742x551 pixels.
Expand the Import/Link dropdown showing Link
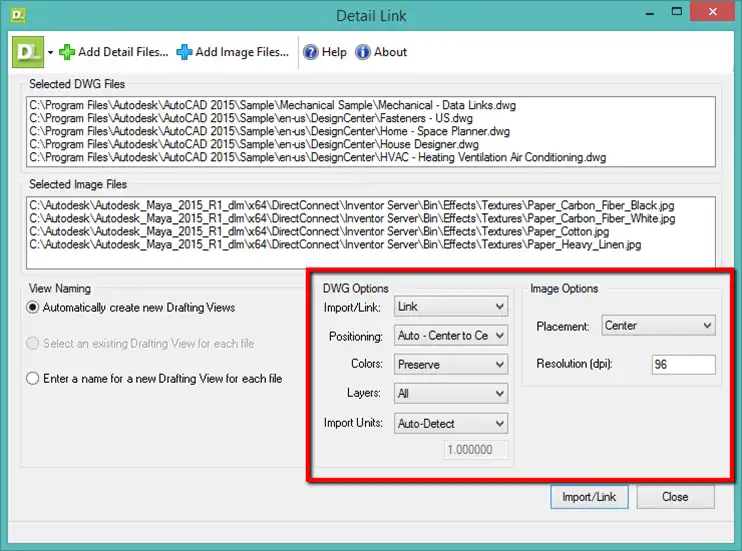(x=450, y=307)
